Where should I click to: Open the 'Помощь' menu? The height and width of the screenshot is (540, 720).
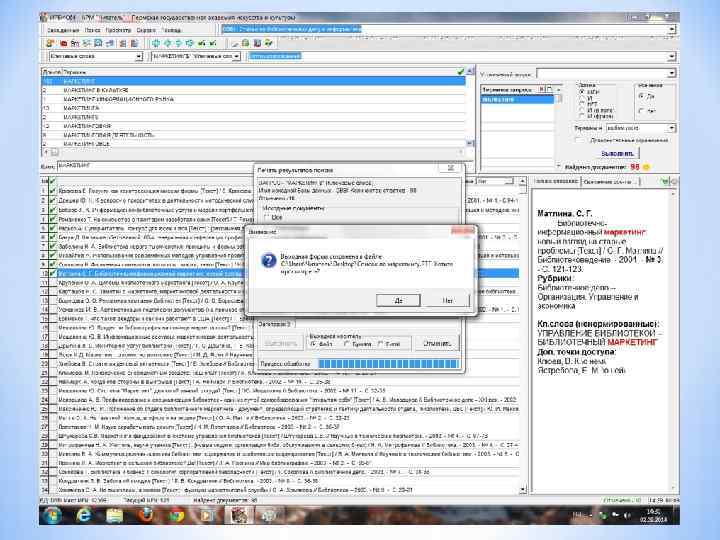point(171,30)
